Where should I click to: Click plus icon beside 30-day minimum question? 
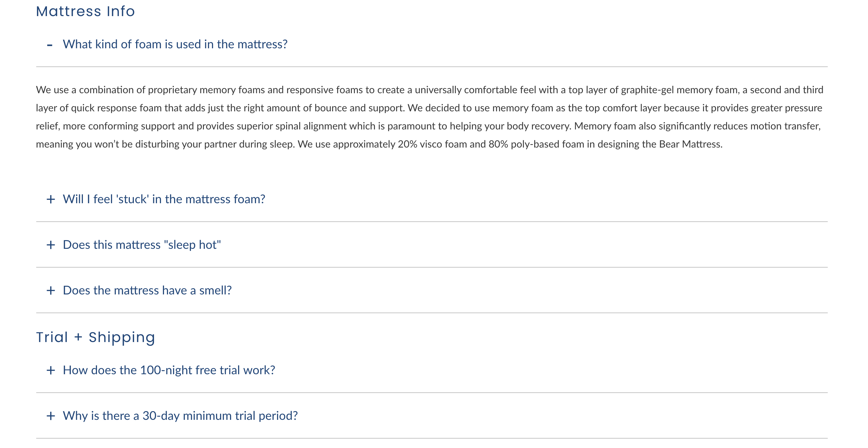click(x=51, y=416)
